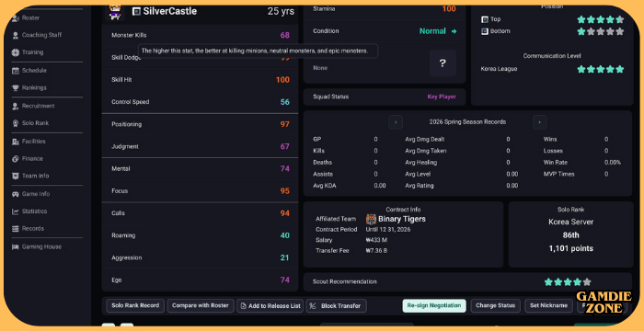The width and height of the screenshot is (644, 331).
Task: Click the Team Info shield icon
Action: click(16, 176)
